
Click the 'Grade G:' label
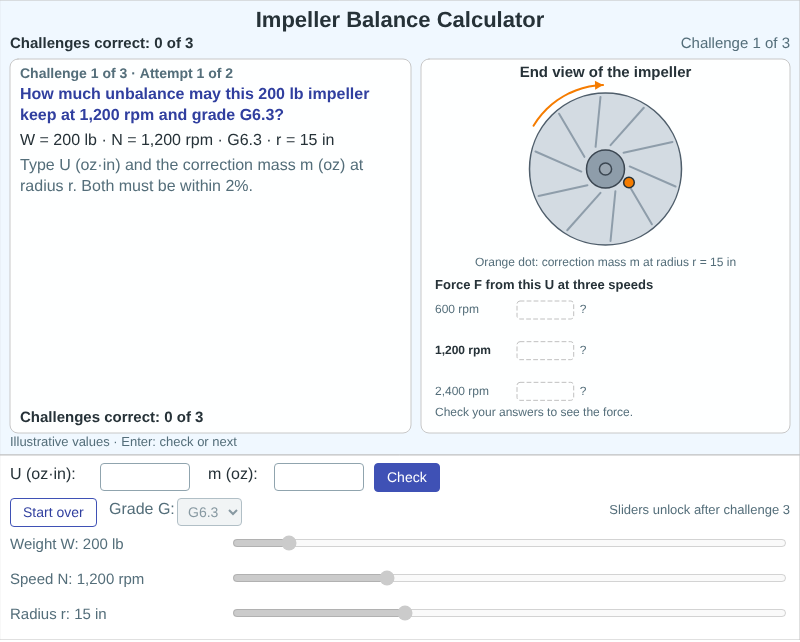(142, 509)
